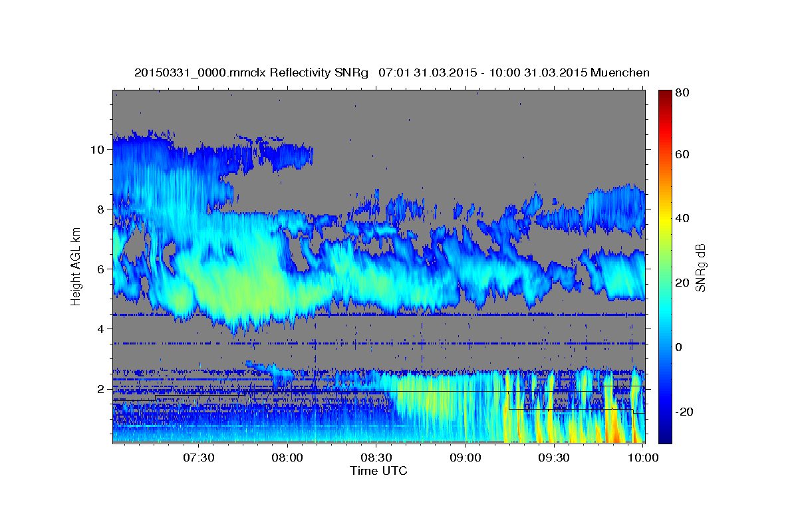Click the 'Height AGL km' y-axis title
This screenshot has width=798, height=532.
coord(76,266)
